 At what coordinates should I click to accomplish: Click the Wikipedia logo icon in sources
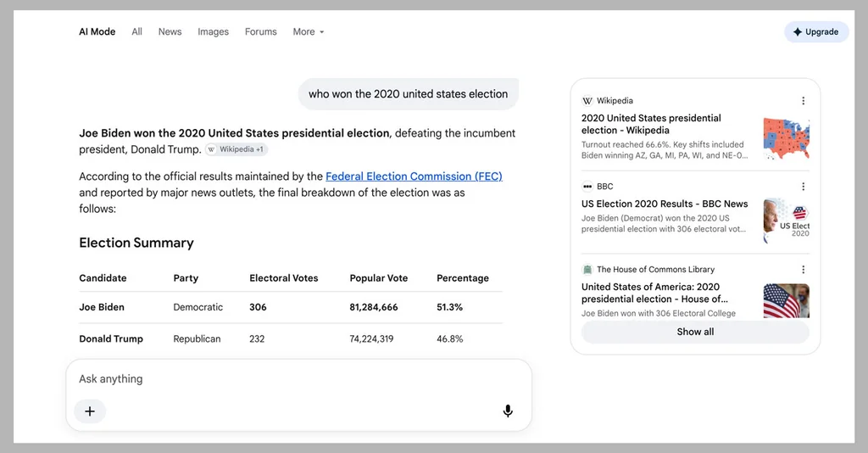587,101
